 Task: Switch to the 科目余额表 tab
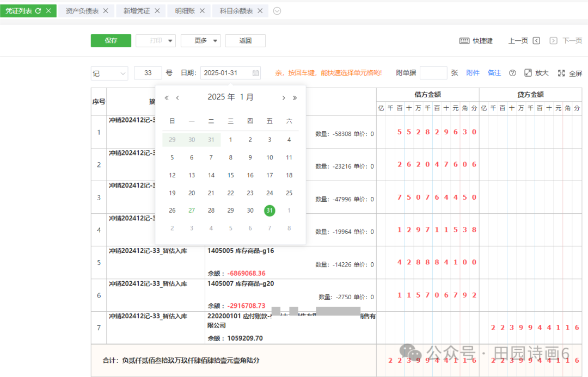tap(237, 11)
